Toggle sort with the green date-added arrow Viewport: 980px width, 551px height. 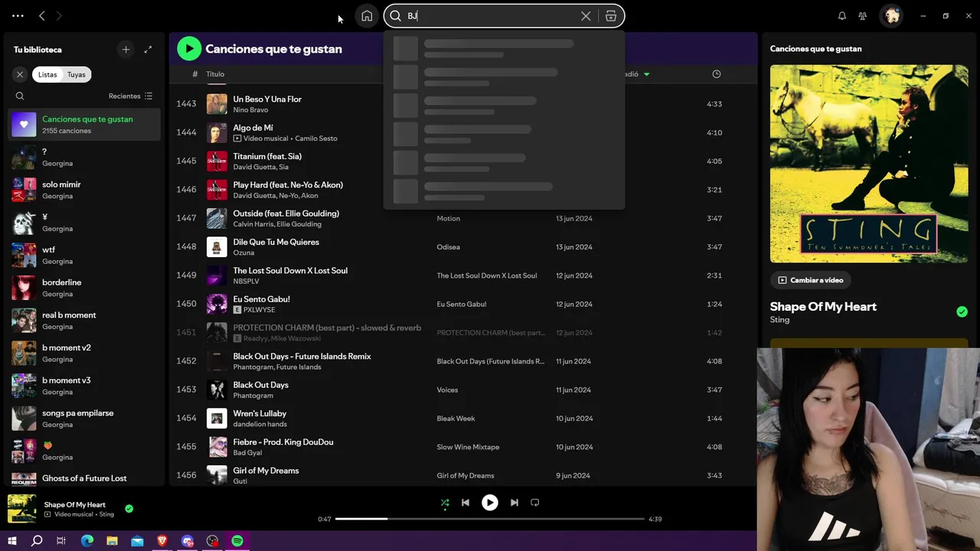646,74
